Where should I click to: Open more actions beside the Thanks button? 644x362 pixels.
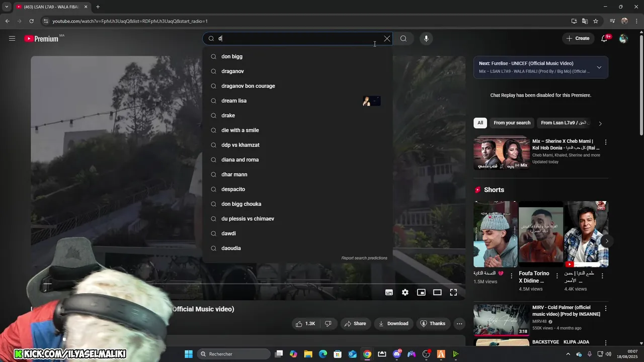[459, 324]
